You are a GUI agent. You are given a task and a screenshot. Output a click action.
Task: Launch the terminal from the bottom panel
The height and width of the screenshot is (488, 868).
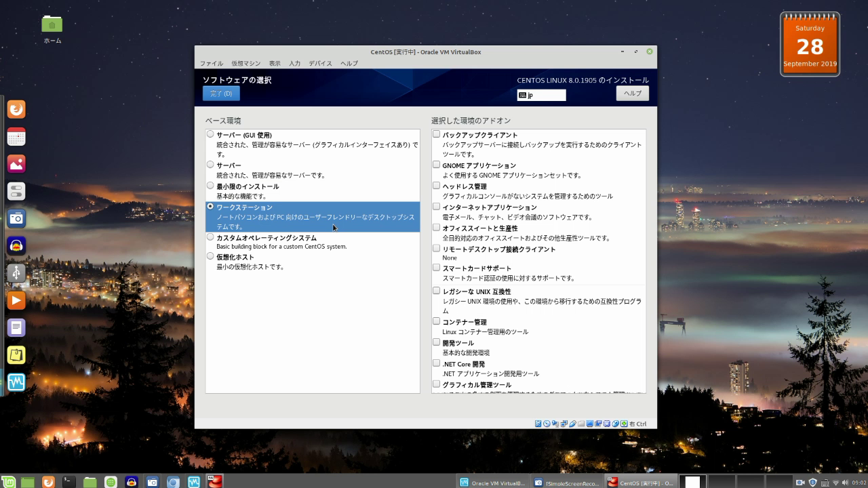click(68, 482)
